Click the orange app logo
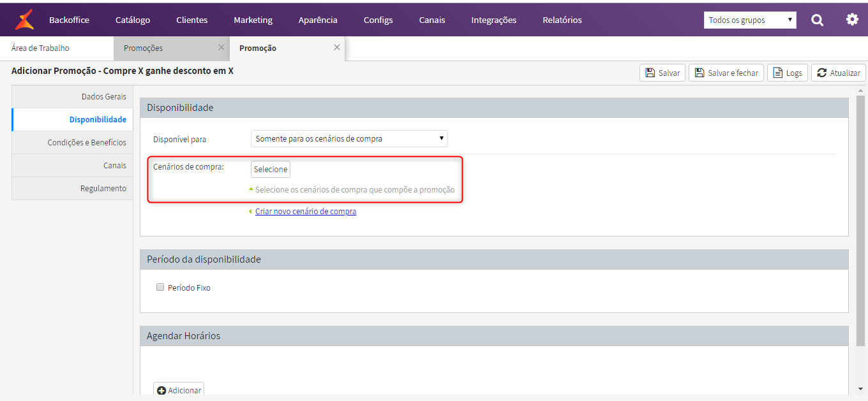Screen dimensions: 868x401 tap(24, 20)
